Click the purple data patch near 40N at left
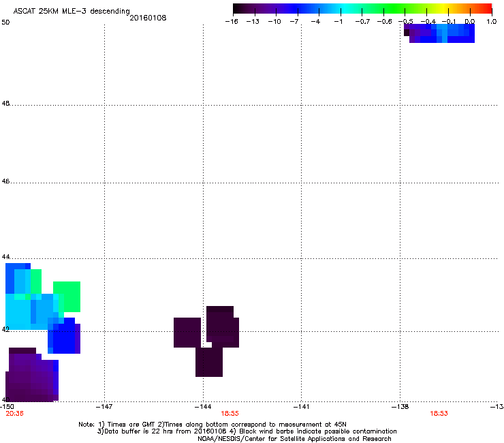 click(31, 375)
